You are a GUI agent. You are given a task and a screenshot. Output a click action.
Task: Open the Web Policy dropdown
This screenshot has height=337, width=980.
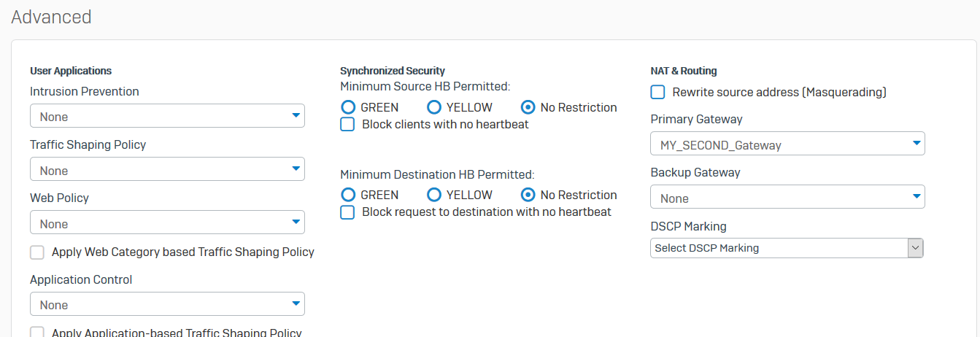coord(167,224)
